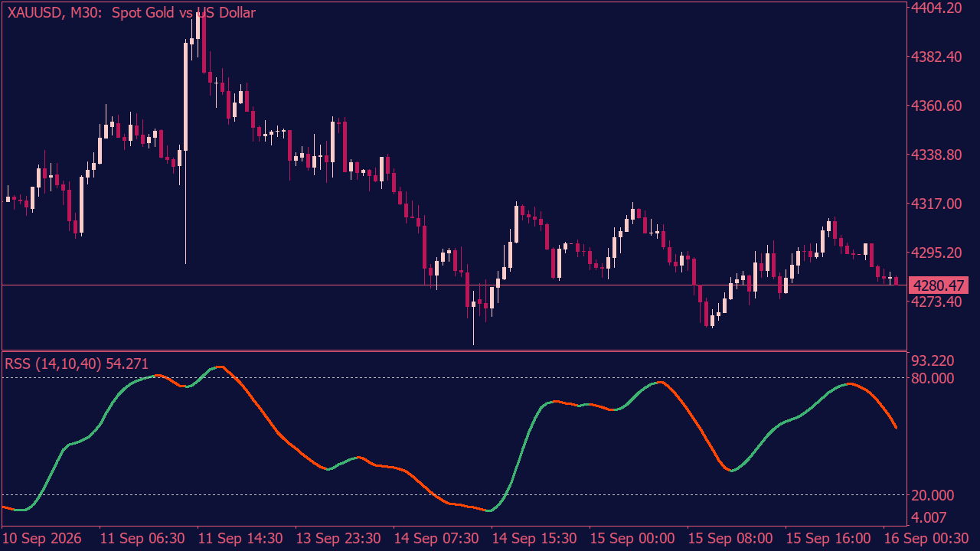The width and height of the screenshot is (980, 551).
Task: Click the 20.000 oversold level label
Action: (x=933, y=495)
